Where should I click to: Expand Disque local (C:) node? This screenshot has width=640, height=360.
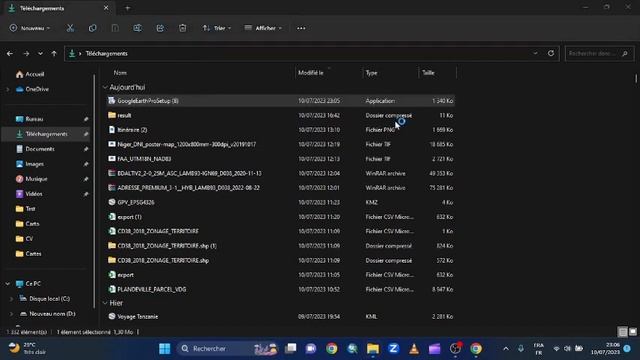[x=11, y=299]
